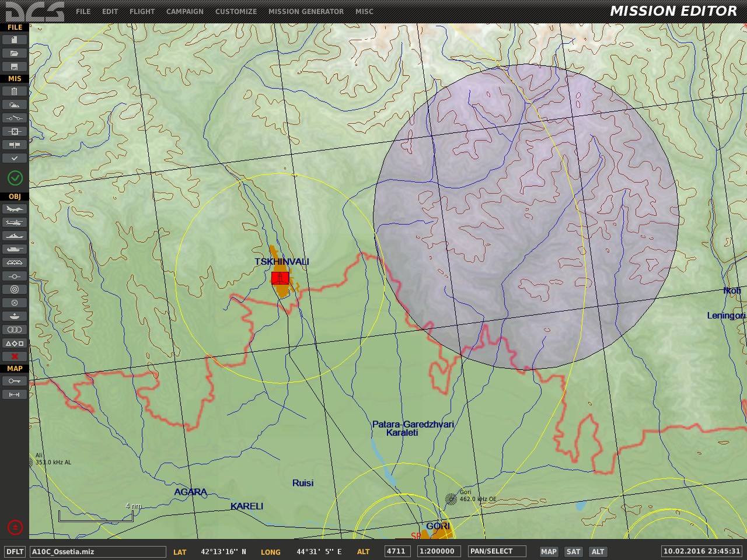747x560 pixels.
Task: Select the trigger zone three-circles tool
Action: [15, 330]
